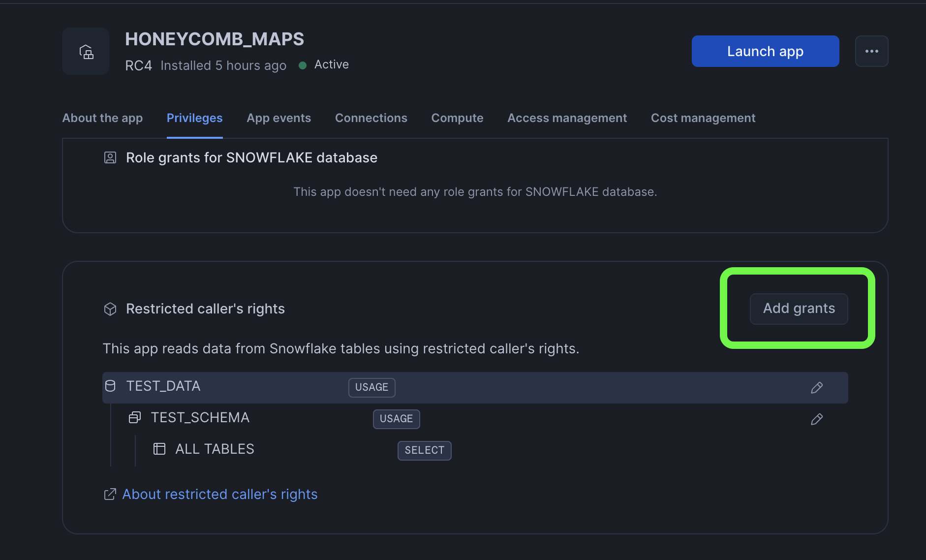926x560 pixels.
Task: Click the external link icon beside restricted caller's rights
Action: pyautogui.click(x=110, y=494)
